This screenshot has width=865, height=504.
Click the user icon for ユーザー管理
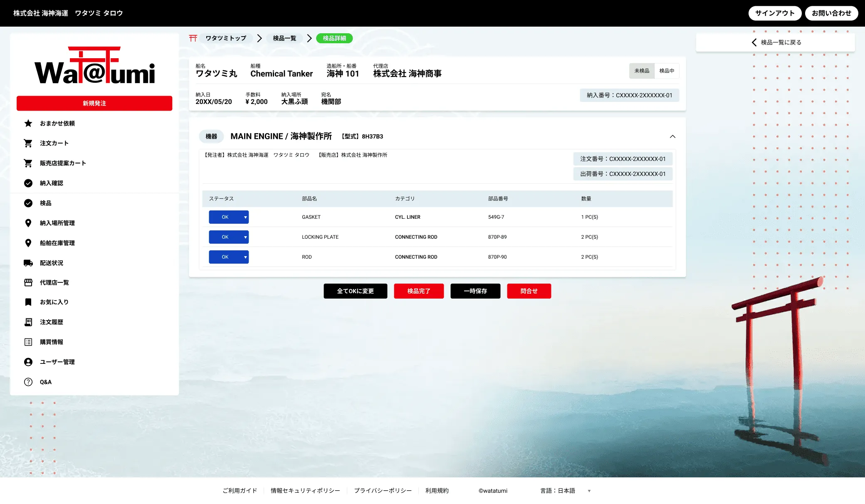click(x=28, y=362)
